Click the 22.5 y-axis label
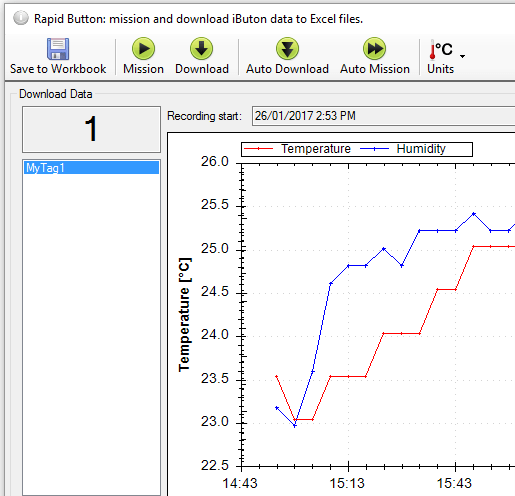The width and height of the screenshot is (515, 496). click(215, 465)
